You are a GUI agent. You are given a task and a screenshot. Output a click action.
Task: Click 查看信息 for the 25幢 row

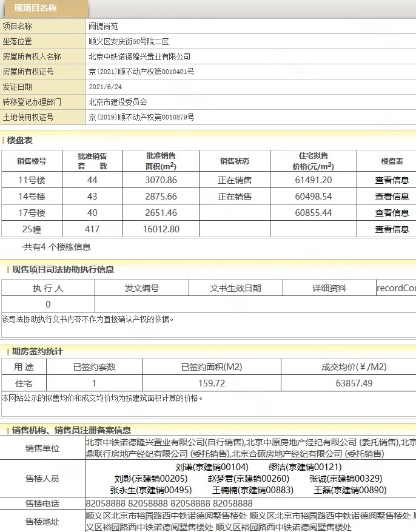392,229
